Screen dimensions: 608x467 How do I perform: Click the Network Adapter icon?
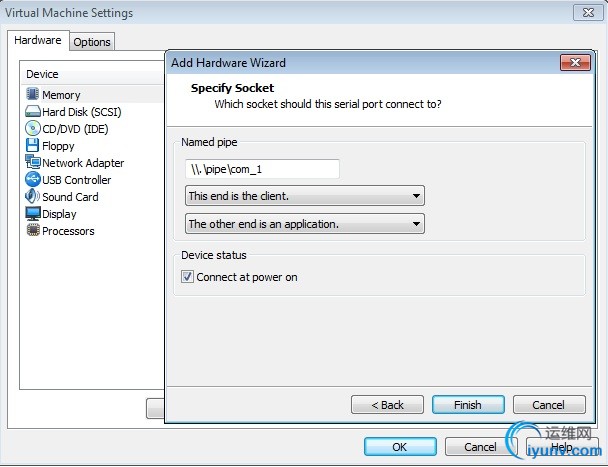pyautogui.click(x=33, y=162)
